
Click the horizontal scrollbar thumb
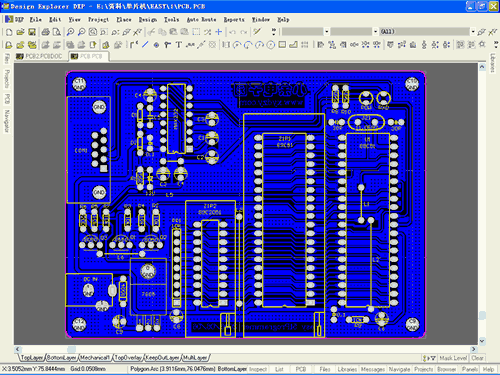[x=71, y=349]
